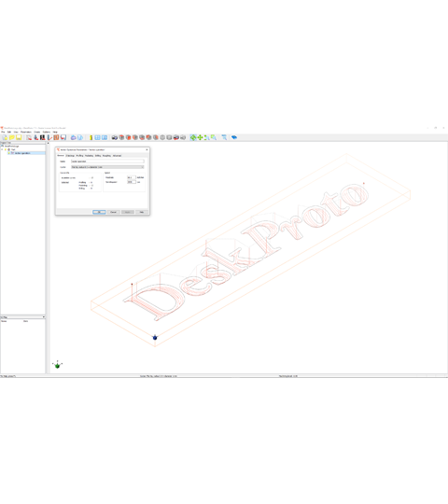This screenshot has width=448, height=504.
Task: Click the yellow information icon in toolbar
Action: click(91, 137)
